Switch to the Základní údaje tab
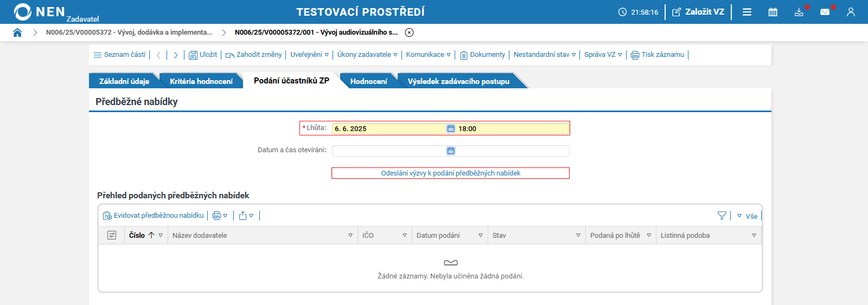 [124, 81]
